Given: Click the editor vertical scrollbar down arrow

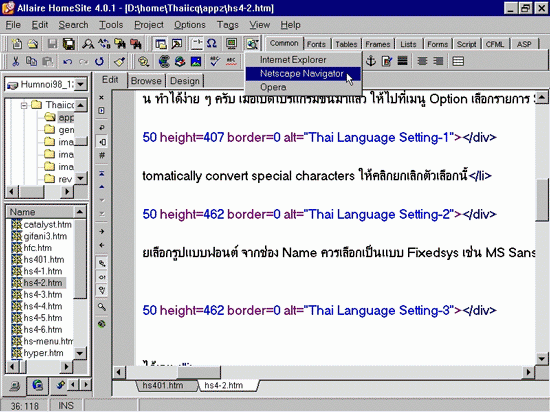Looking at the screenshot, I should click(542, 359).
